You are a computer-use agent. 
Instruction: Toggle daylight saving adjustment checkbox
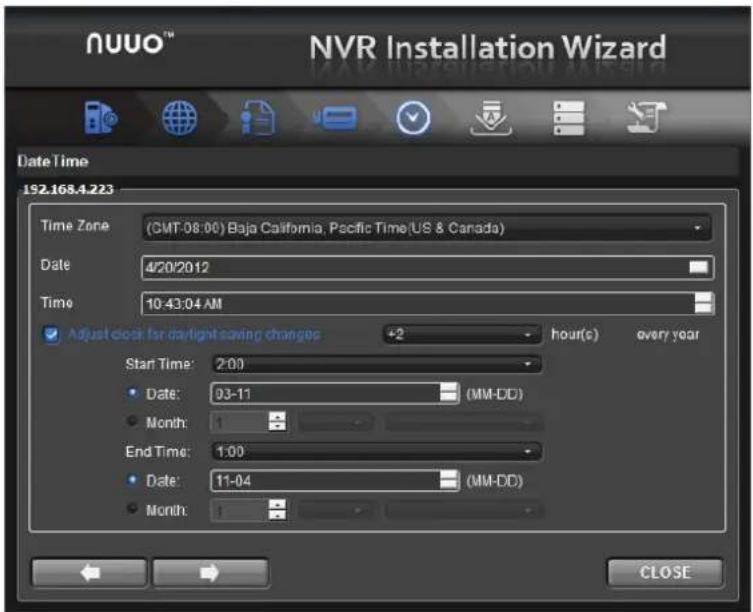(51, 334)
